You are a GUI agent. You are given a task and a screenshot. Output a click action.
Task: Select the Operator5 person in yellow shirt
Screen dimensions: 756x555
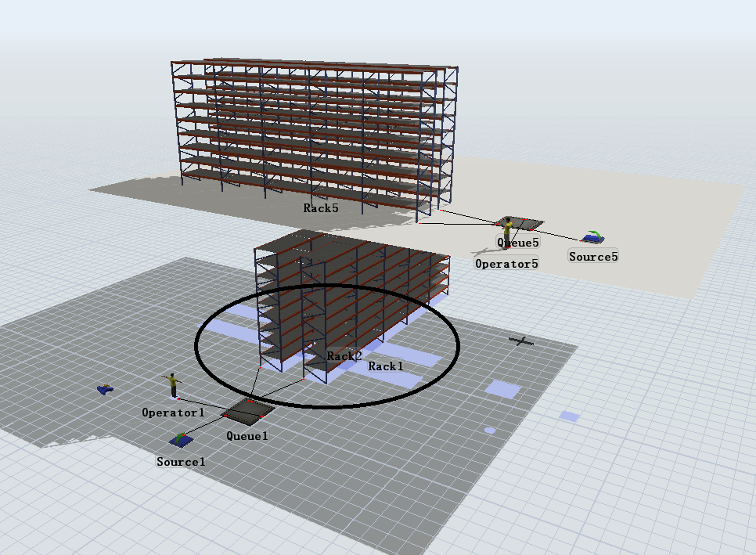(x=508, y=230)
